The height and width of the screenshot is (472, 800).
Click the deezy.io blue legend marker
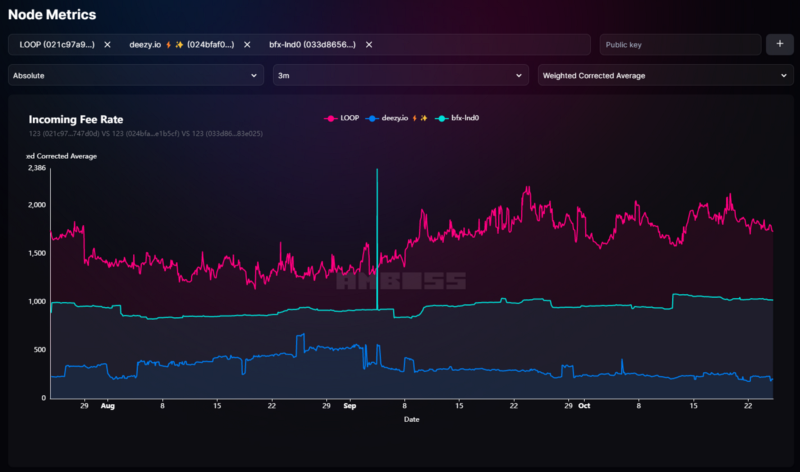click(373, 118)
